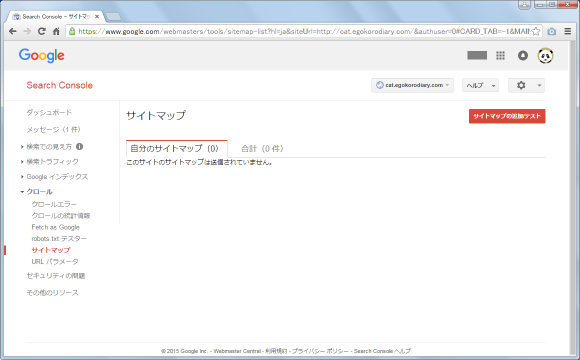Viewport: 580px width, 360px height.
Task: Open the dropdown arrow next to the gear
Action: [x=539, y=85]
